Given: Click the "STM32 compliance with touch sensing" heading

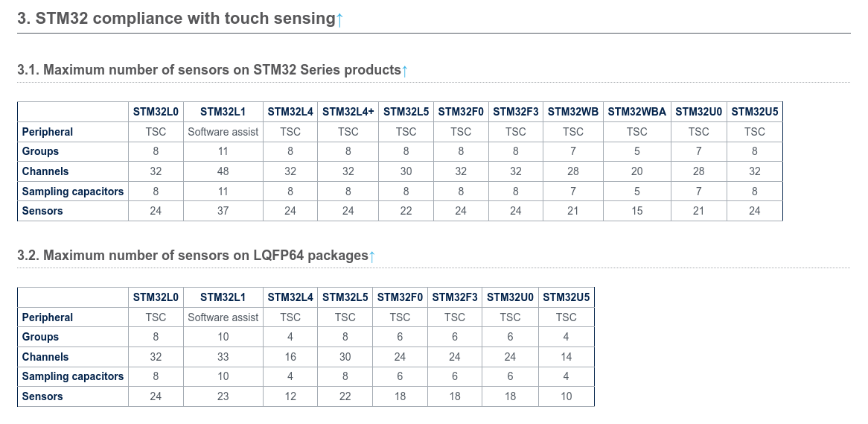Looking at the screenshot, I should (x=176, y=19).
